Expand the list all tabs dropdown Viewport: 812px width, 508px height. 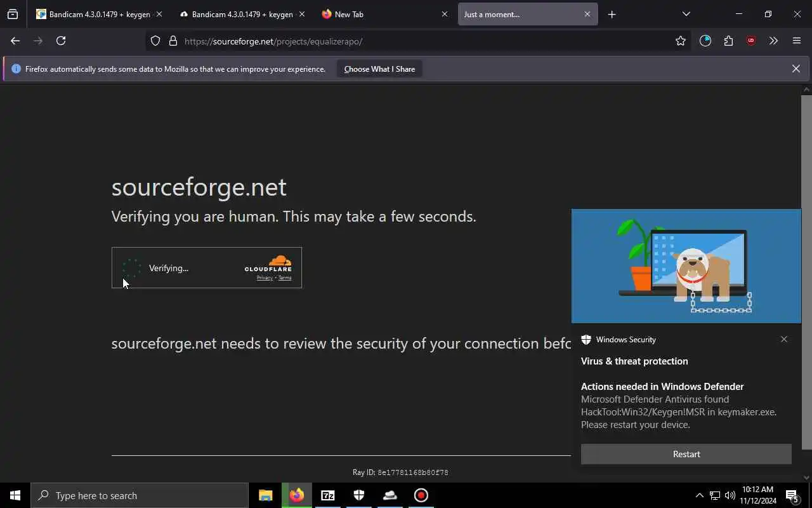[686, 14]
